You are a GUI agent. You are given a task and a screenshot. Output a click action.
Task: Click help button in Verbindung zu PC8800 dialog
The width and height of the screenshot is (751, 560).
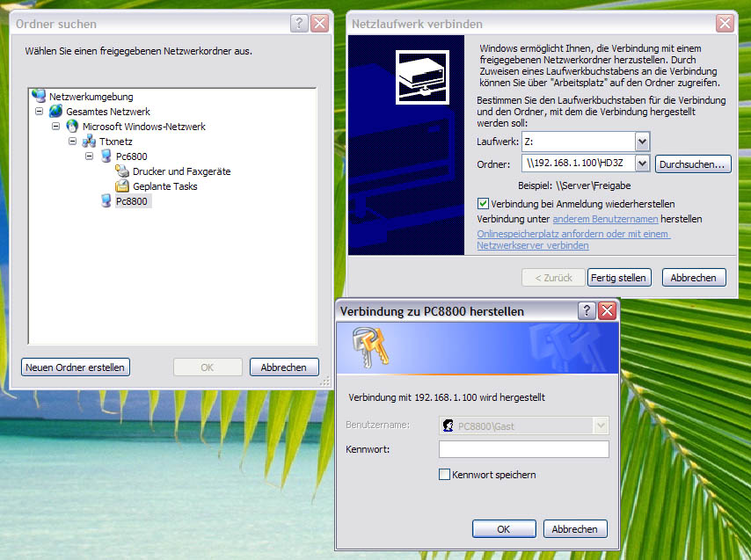coord(587,310)
